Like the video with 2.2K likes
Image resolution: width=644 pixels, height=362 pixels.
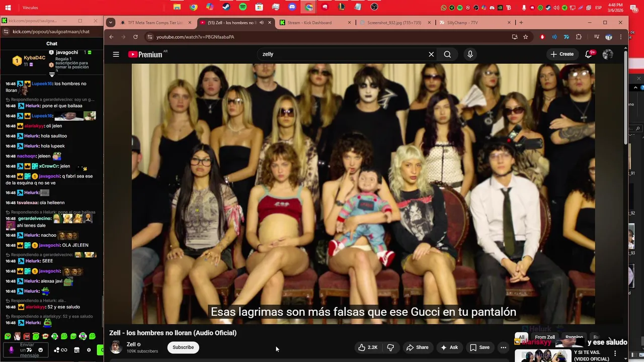click(367, 347)
